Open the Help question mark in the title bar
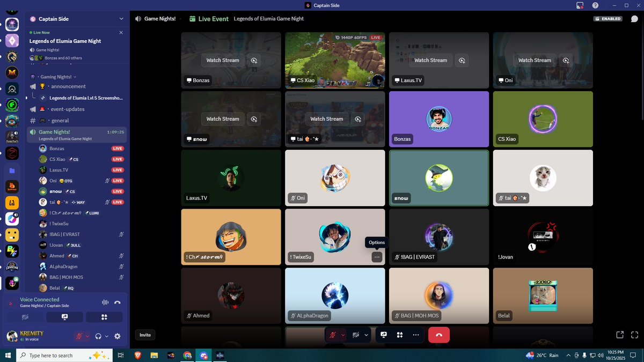The image size is (644, 362). [x=595, y=5]
